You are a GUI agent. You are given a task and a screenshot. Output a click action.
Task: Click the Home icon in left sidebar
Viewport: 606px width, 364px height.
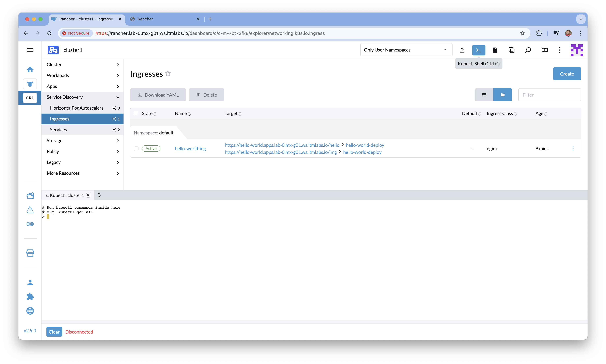(x=30, y=70)
